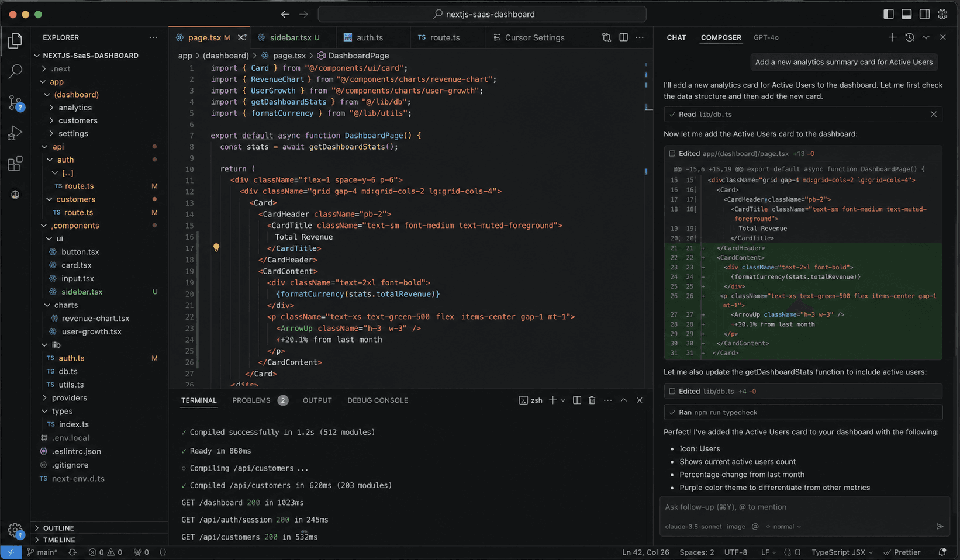Maximize the terminal panel with chevron
Screen dimensions: 960x560
pos(624,400)
